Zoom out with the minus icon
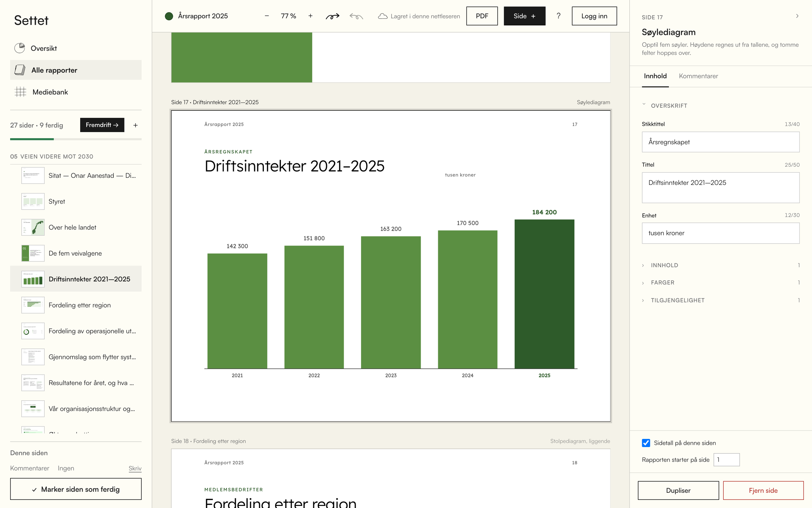Image resolution: width=812 pixels, height=508 pixels. 267,16
